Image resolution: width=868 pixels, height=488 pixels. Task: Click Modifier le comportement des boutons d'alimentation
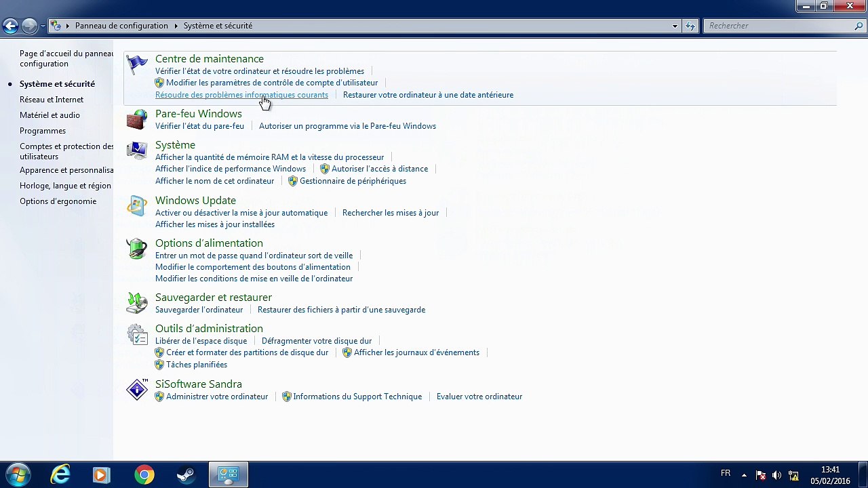(x=253, y=267)
